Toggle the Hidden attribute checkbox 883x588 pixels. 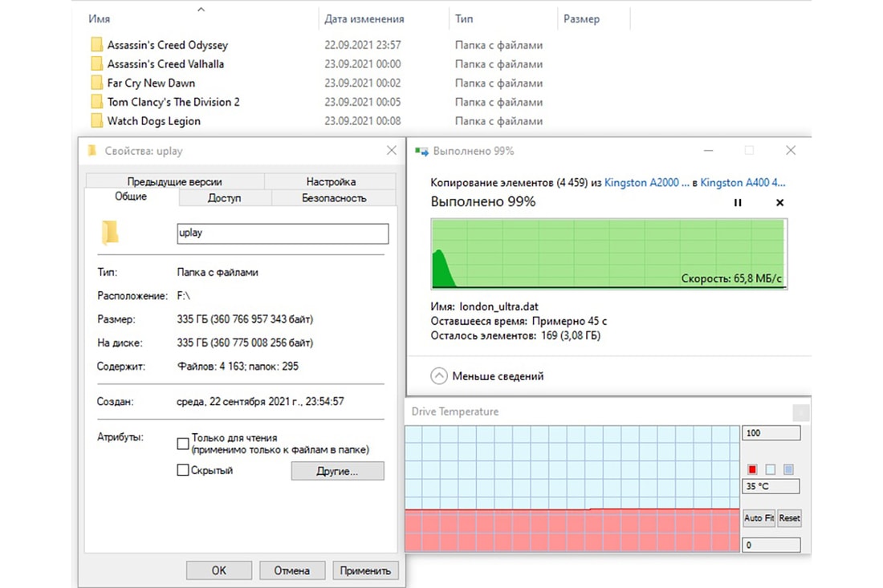point(182,470)
